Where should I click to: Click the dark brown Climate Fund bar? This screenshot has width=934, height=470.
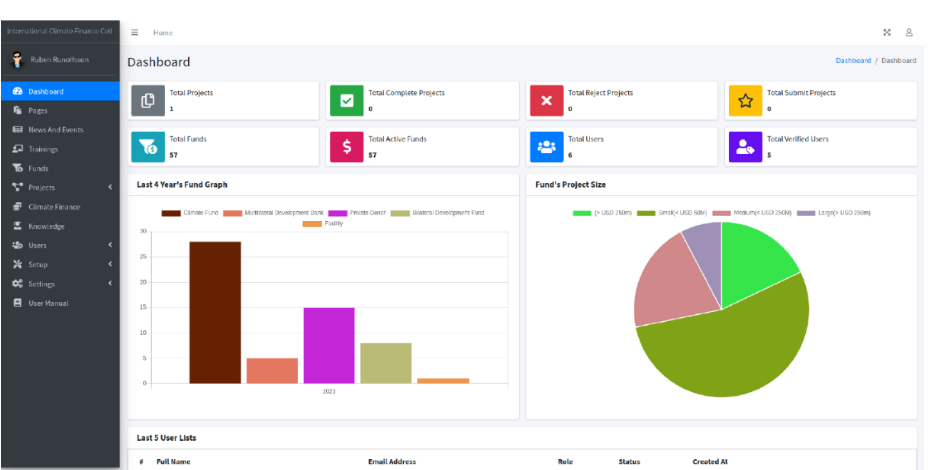[x=215, y=312]
